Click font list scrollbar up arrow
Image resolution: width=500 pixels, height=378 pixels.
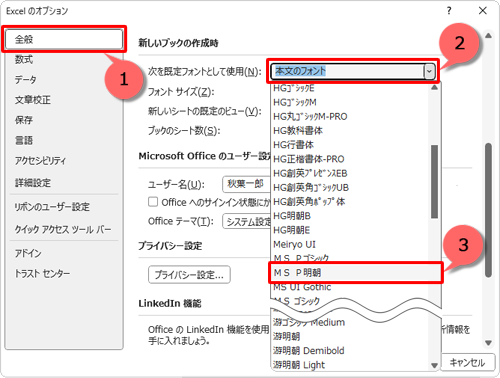pos(434,88)
